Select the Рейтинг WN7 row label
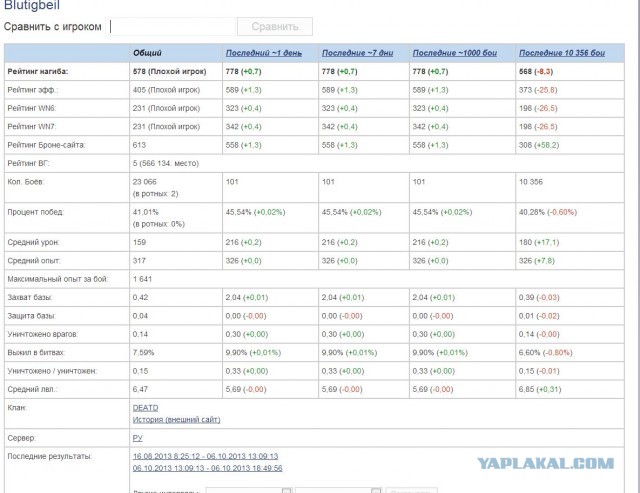The height and width of the screenshot is (493, 640). click(x=32, y=127)
